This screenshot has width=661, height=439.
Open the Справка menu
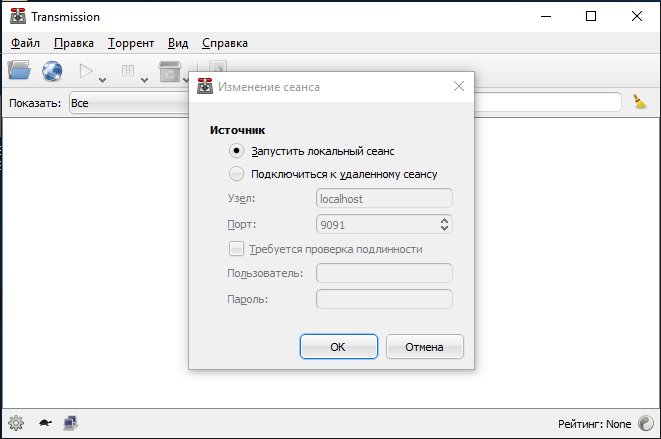(225, 43)
